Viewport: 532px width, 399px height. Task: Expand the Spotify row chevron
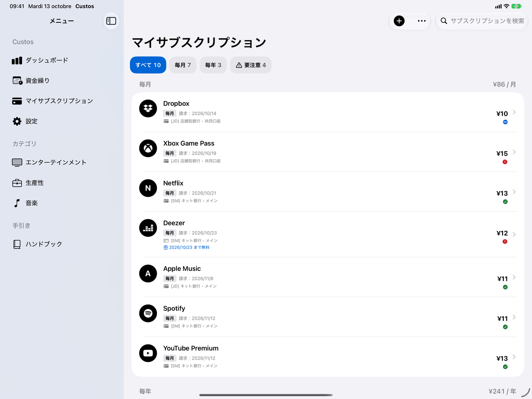514,317
